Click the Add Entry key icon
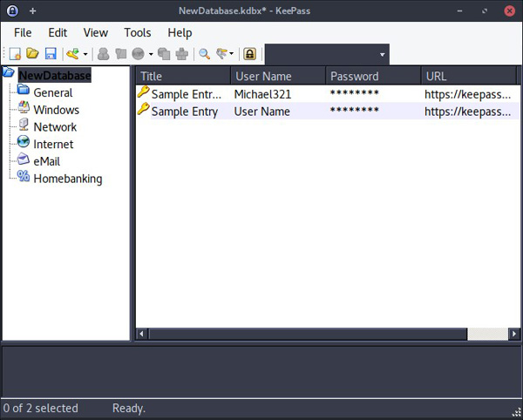The image size is (523, 420). click(72, 54)
